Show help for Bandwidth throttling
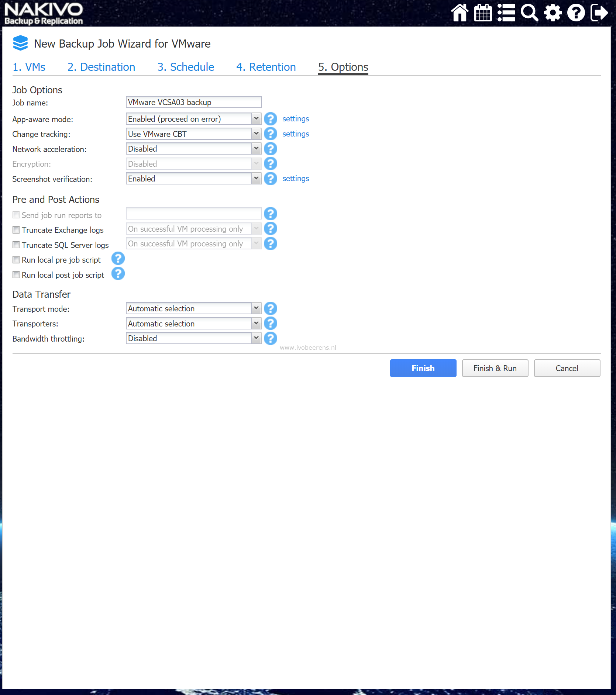 point(271,338)
